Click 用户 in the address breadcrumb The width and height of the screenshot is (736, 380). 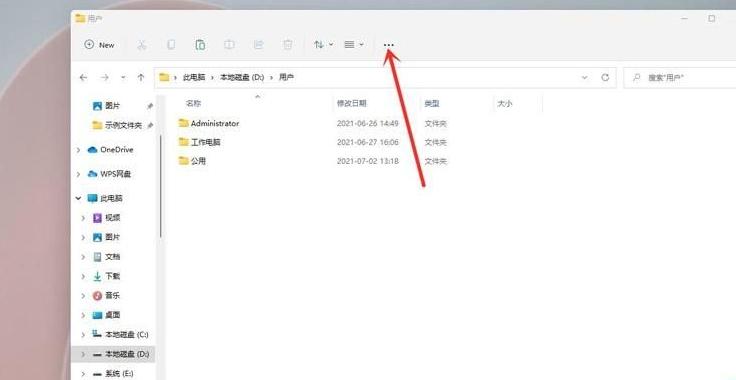(x=286, y=77)
